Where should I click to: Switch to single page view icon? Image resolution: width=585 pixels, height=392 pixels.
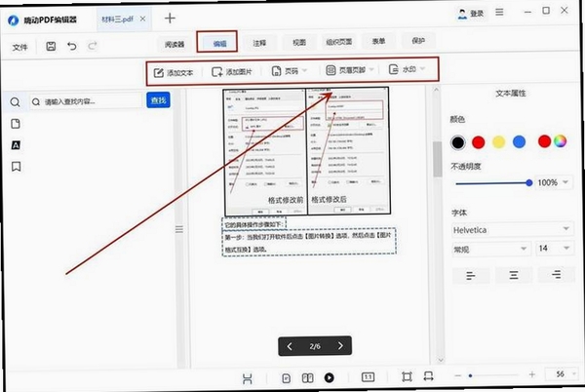(286, 378)
